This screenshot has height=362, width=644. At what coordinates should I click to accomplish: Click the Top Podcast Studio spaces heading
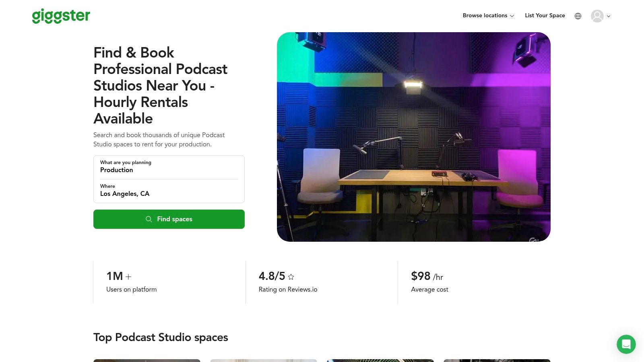(x=161, y=338)
